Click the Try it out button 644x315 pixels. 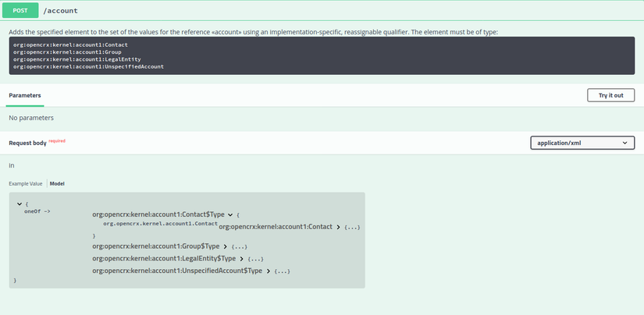pyautogui.click(x=610, y=95)
